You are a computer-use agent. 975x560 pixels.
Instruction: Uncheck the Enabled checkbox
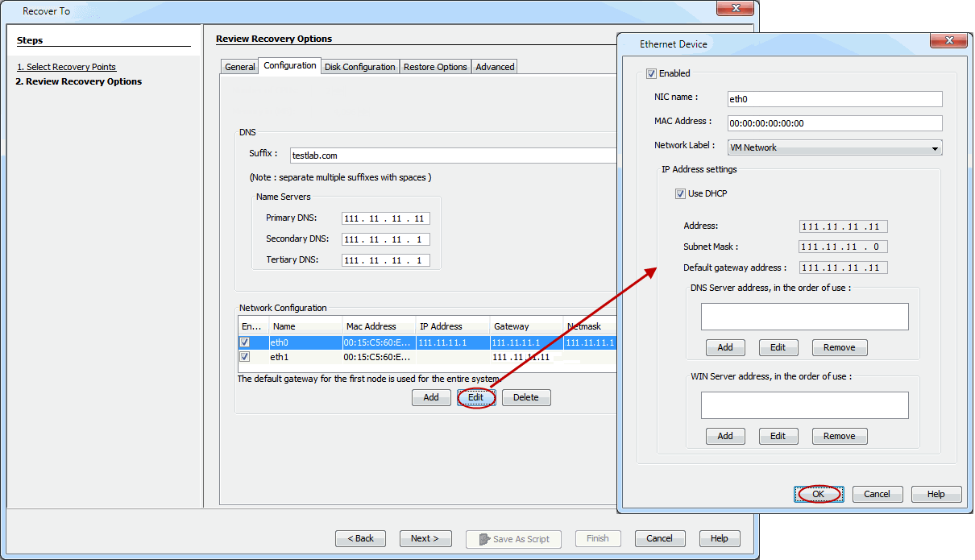coord(652,73)
